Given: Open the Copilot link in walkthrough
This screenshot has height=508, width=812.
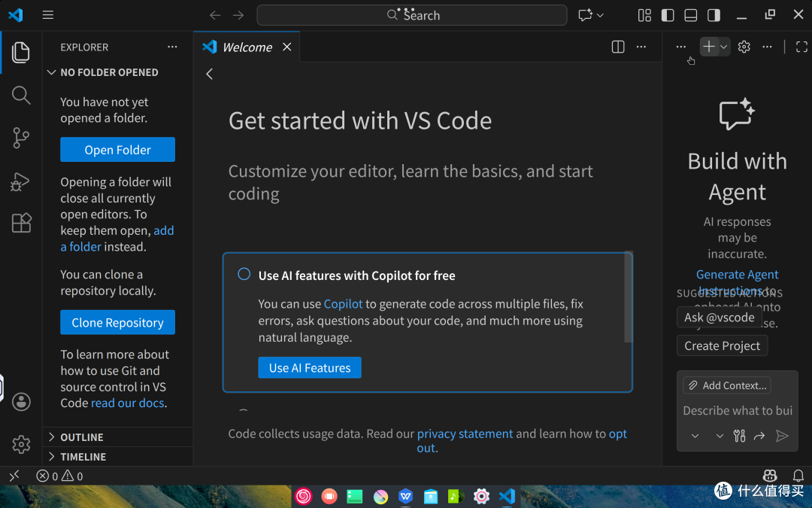Looking at the screenshot, I should point(343,304).
